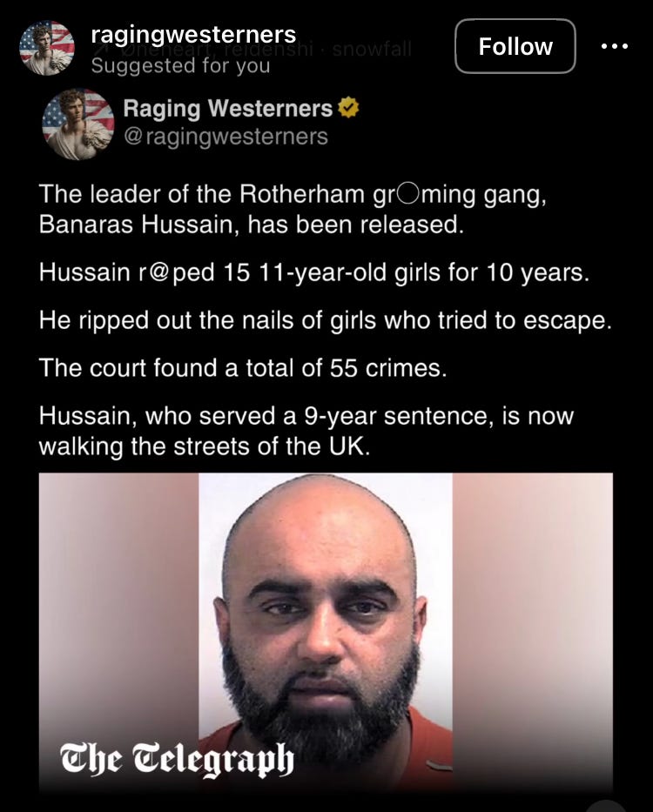653x812 pixels.
Task: Tap the sentence about the 9-year sentence
Action: [306, 431]
